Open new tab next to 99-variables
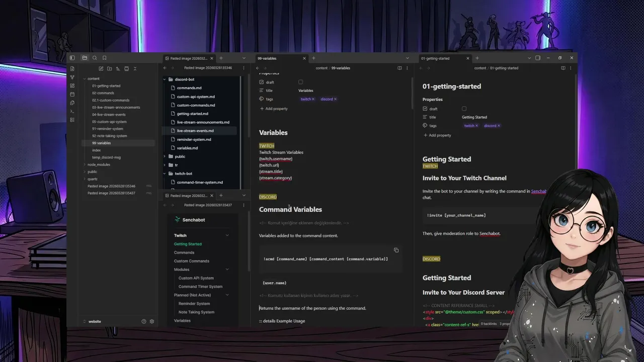Image resolution: width=644 pixels, height=362 pixels. pyautogui.click(x=313, y=58)
